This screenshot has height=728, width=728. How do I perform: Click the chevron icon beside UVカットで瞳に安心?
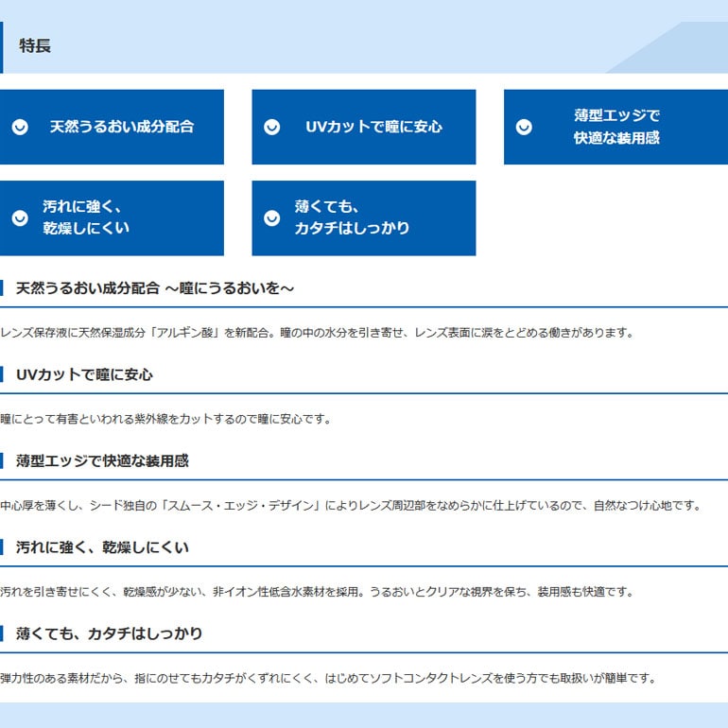(272, 128)
